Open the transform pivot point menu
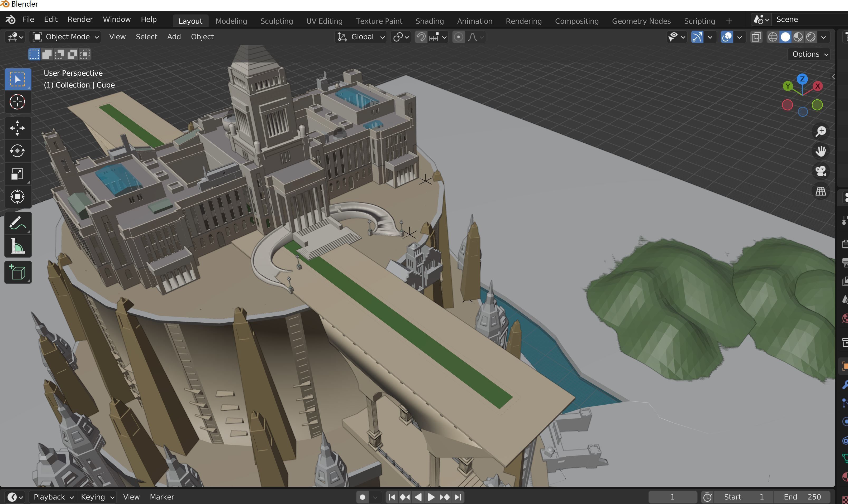The width and height of the screenshot is (848, 504). click(x=401, y=37)
